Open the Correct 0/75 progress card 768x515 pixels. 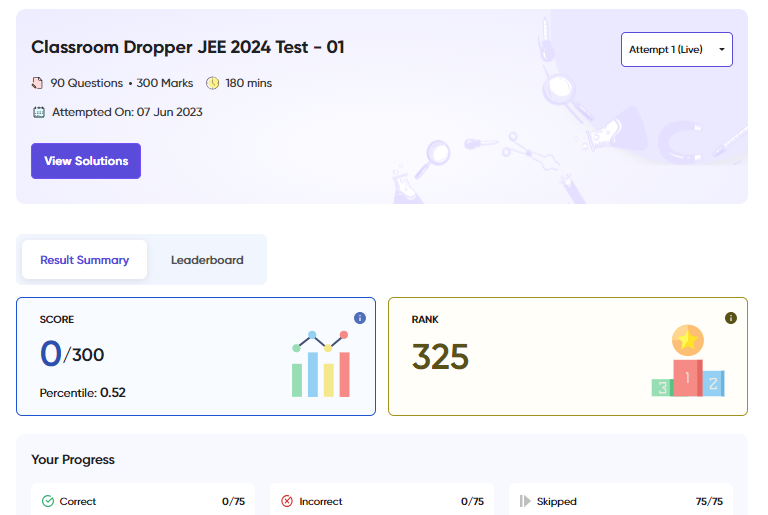tap(143, 501)
